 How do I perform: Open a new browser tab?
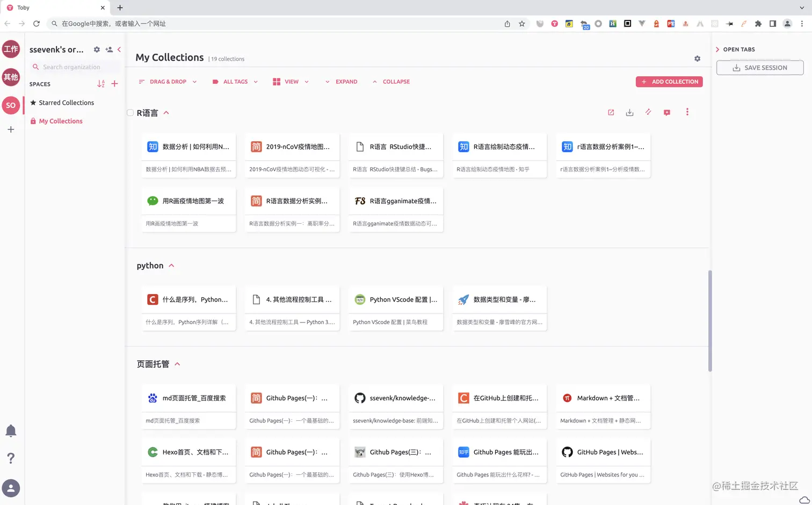[x=120, y=8]
